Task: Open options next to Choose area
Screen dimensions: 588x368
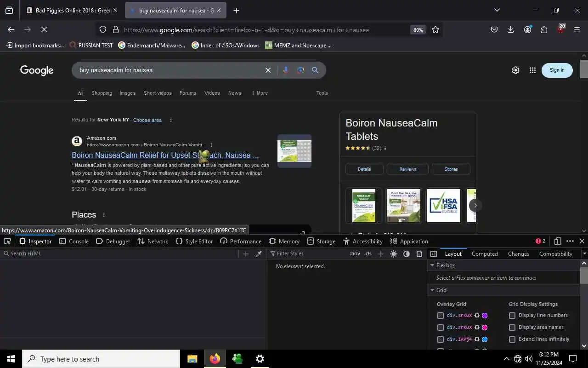Action: (171, 120)
